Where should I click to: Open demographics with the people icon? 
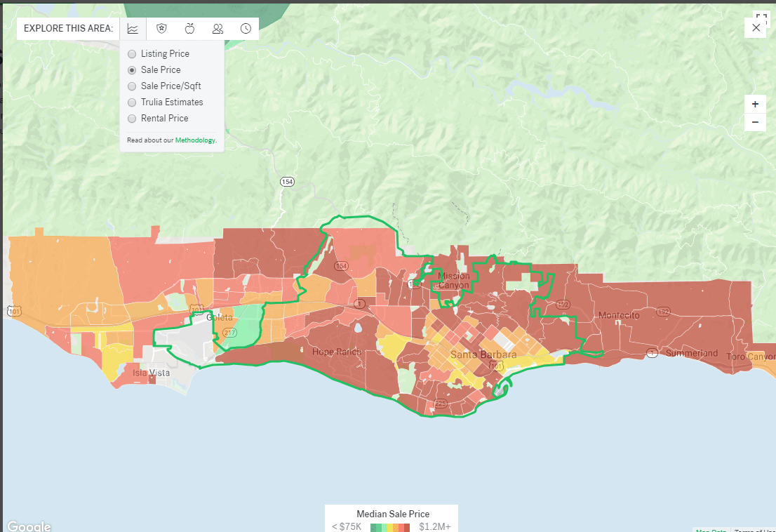pyautogui.click(x=218, y=29)
